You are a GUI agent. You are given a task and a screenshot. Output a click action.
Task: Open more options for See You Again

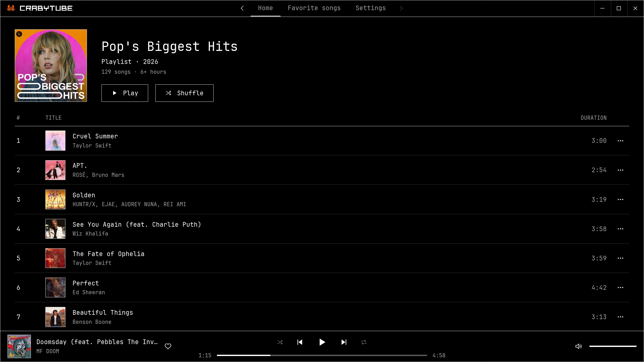620,229
